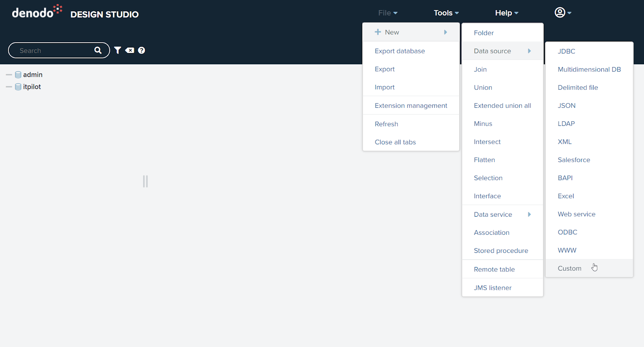Viewport: 644px width, 347px height.
Task: Open the Help menu
Action: 506,13
